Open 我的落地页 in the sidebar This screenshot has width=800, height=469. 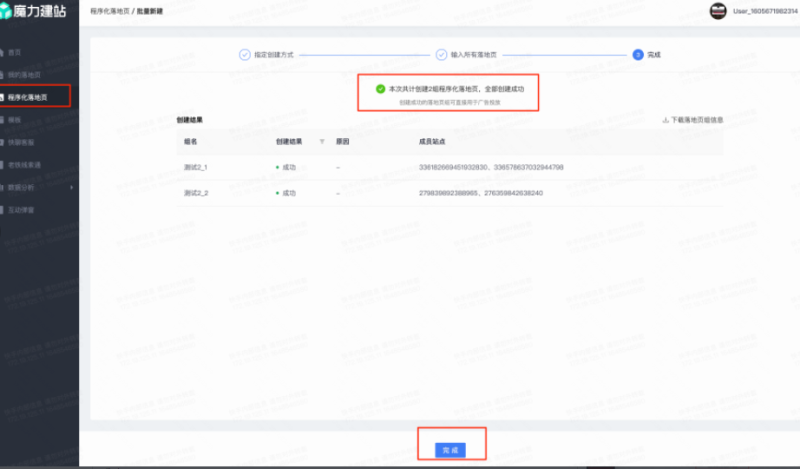(24, 74)
